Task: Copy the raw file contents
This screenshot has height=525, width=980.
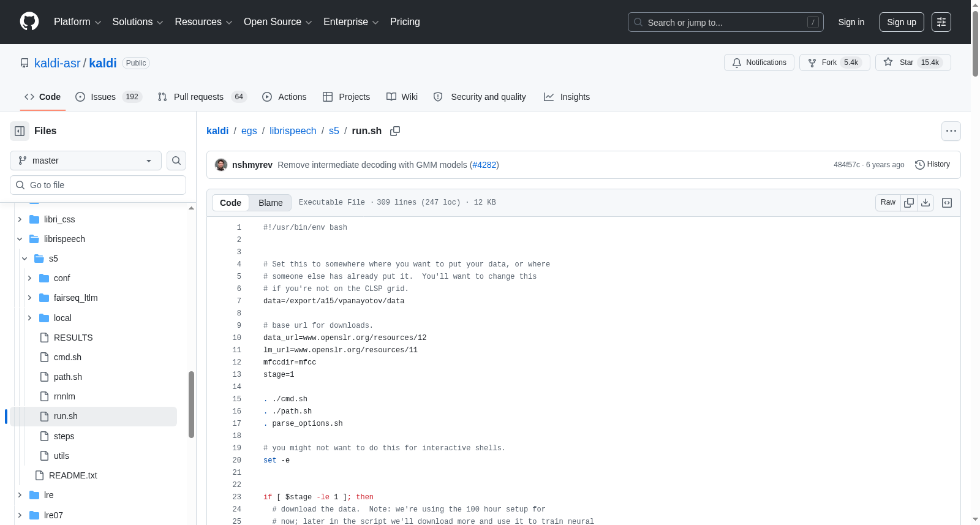Action: [909, 203]
